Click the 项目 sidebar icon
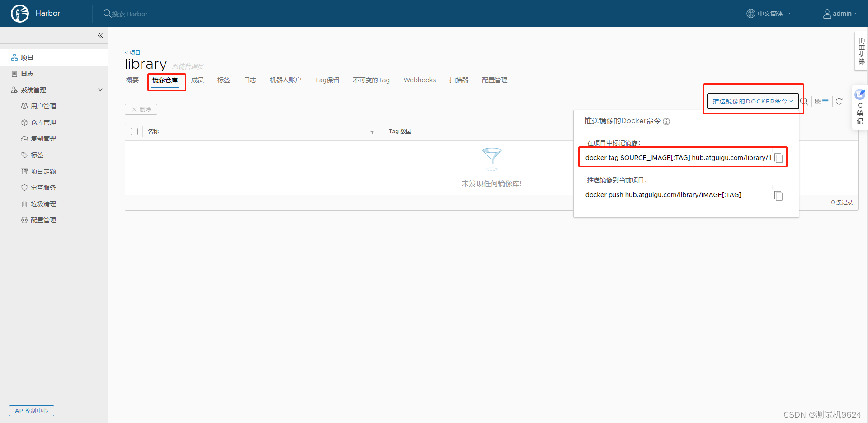 [14, 57]
